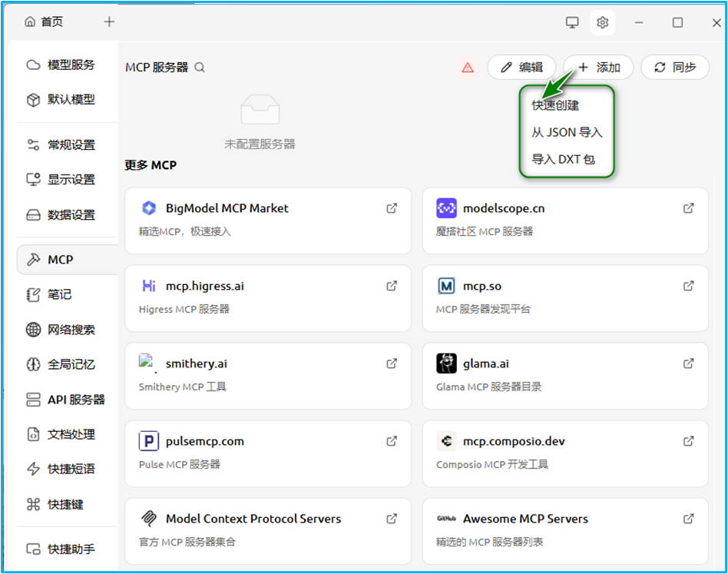The image size is (728, 574).
Task: Open external link icon on BigModel MCP Market
Action: pyautogui.click(x=392, y=208)
